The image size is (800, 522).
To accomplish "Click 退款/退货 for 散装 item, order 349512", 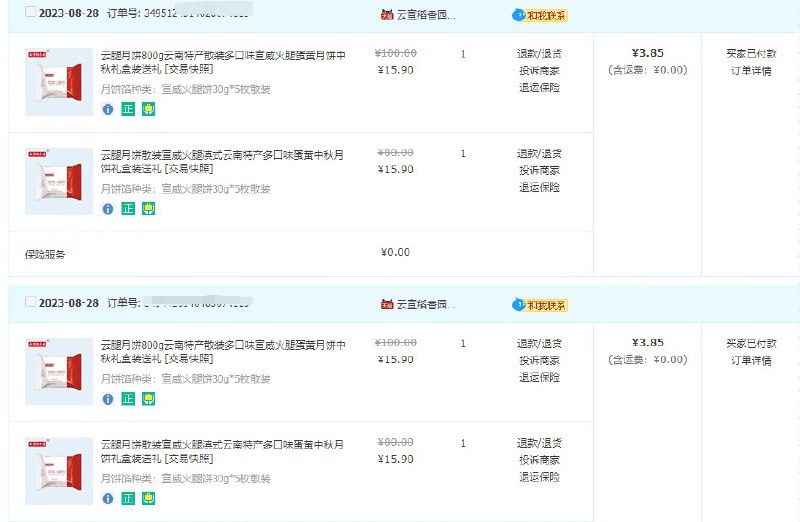I will click(x=539, y=153).
